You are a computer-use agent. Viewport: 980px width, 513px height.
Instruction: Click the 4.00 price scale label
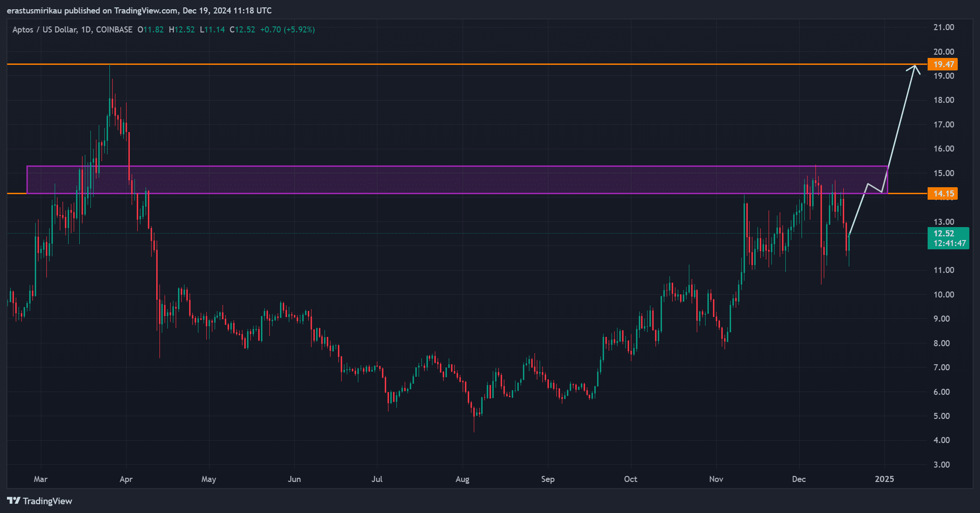coord(942,440)
